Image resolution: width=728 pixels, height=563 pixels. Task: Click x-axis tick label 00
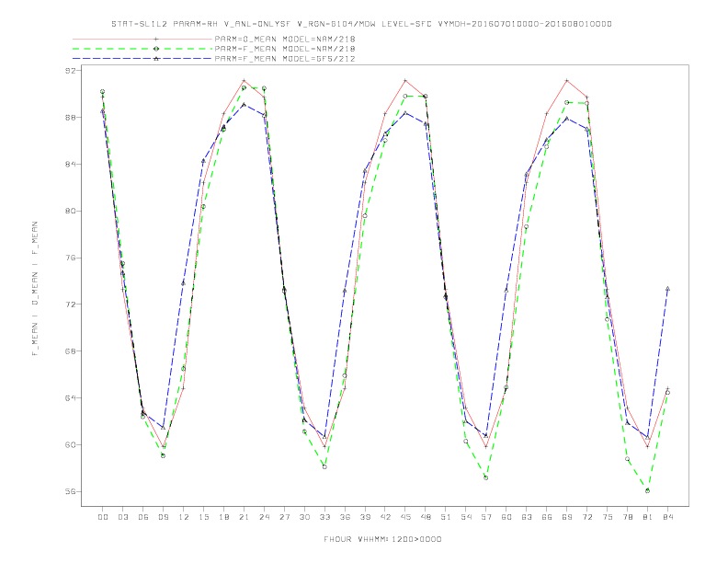pos(103,517)
